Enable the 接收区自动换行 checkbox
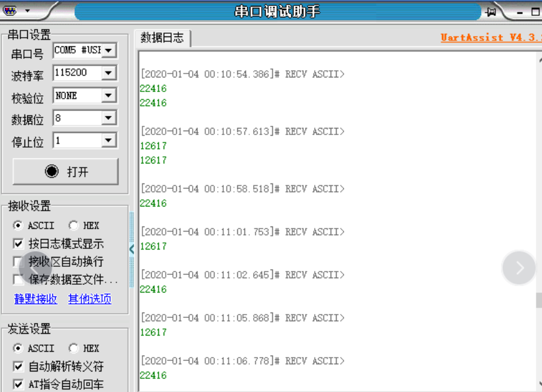Image resolution: width=542 pixels, height=392 pixels. (x=18, y=262)
